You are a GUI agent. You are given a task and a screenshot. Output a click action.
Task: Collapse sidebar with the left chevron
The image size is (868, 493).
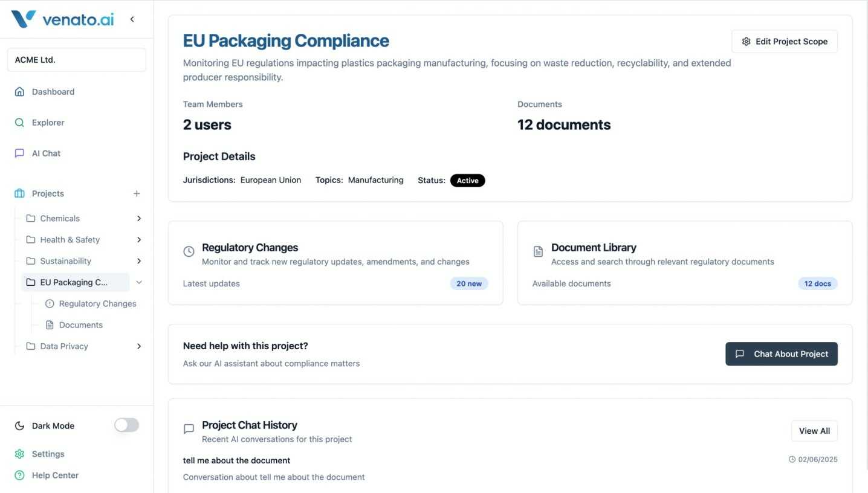pyautogui.click(x=132, y=19)
